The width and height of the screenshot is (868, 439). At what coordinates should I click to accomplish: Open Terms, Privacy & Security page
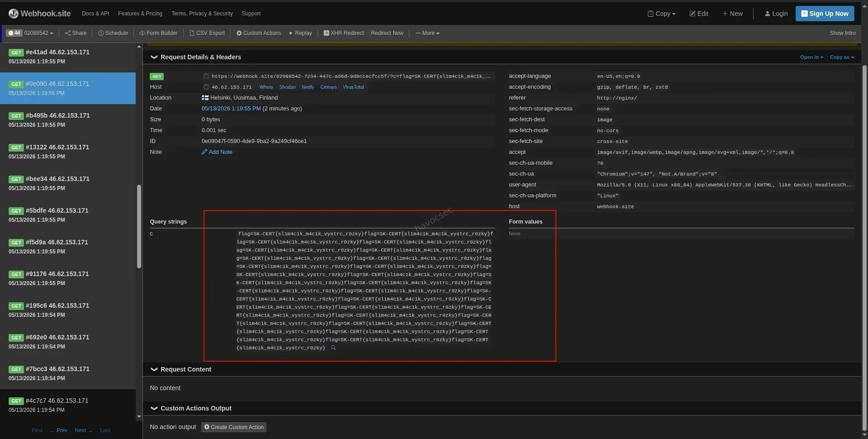click(x=202, y=14)
